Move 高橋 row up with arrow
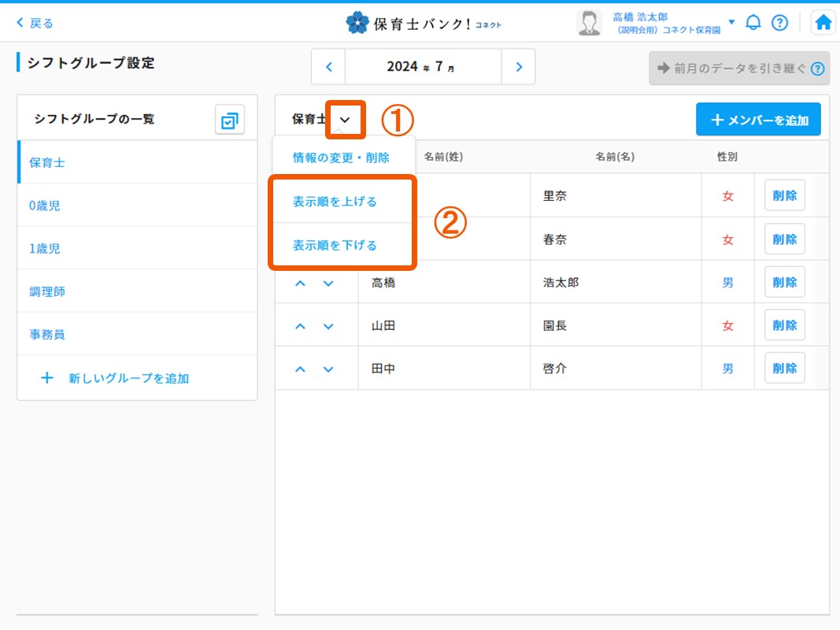Image resolution: width=840 pixels, height=630 pixels. click(x=300, y=283)
